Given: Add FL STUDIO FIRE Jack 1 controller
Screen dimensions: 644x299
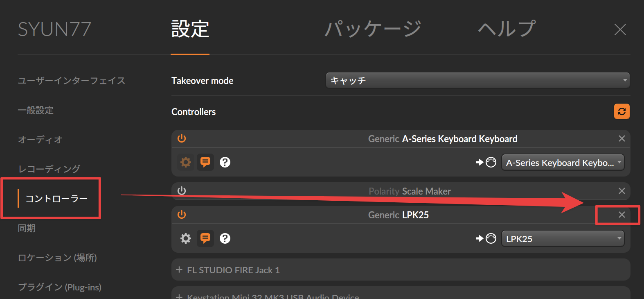Looking at the screenshot, I should [x=401, y=270].
